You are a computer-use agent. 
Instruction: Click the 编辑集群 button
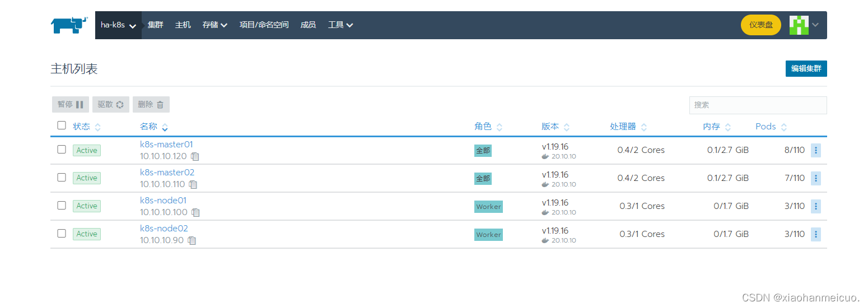click(806, 69)
